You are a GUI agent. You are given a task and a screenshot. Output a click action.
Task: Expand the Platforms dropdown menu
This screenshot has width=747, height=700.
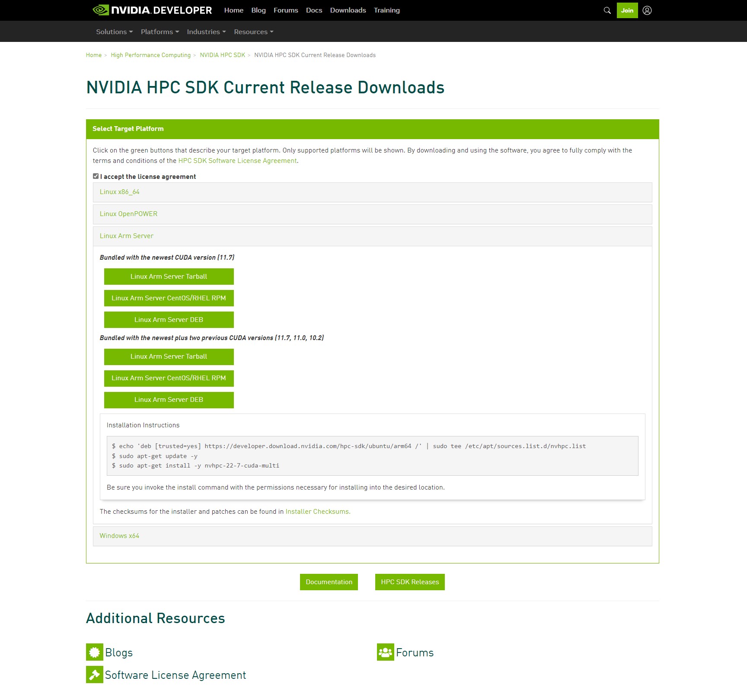coord(160,32)
